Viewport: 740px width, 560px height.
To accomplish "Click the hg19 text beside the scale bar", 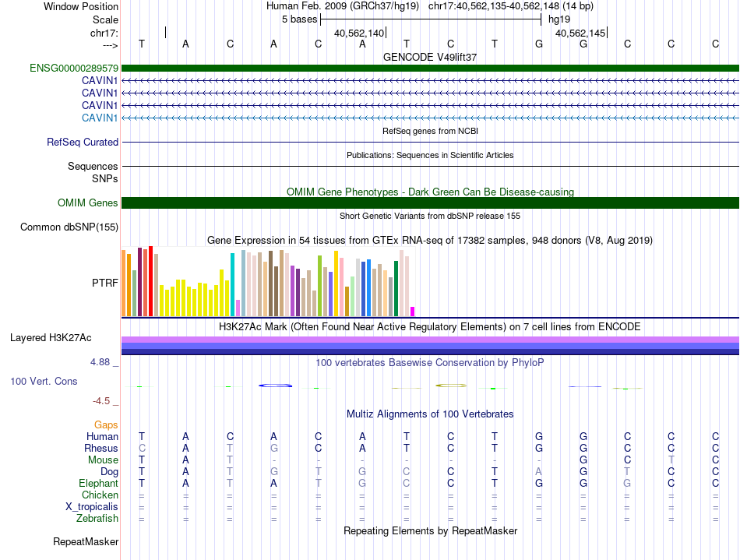I will [559, 19].
